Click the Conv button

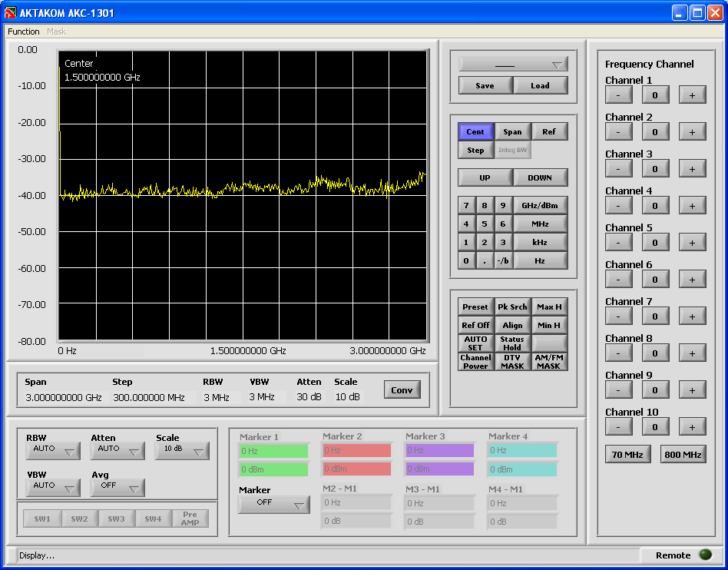[402, 389]
